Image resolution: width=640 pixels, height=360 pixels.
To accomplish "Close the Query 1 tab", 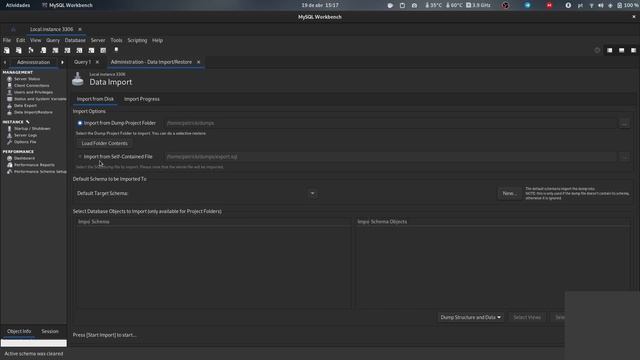I will point(97,62).
